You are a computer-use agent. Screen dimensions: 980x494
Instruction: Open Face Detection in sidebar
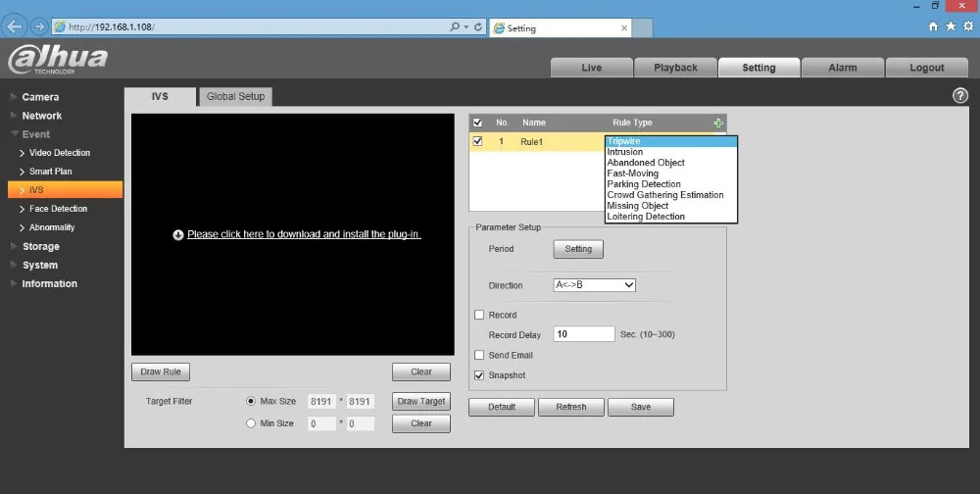tap(58, 209)
